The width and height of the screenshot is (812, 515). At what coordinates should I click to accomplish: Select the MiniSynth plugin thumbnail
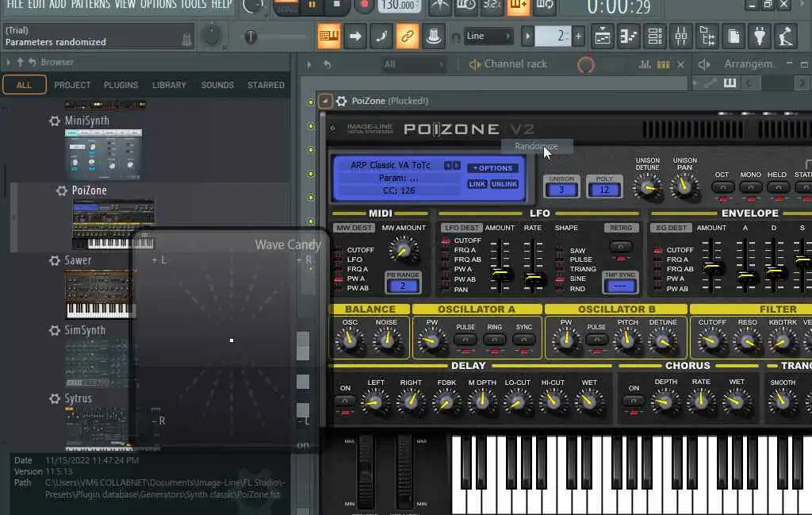104,155
